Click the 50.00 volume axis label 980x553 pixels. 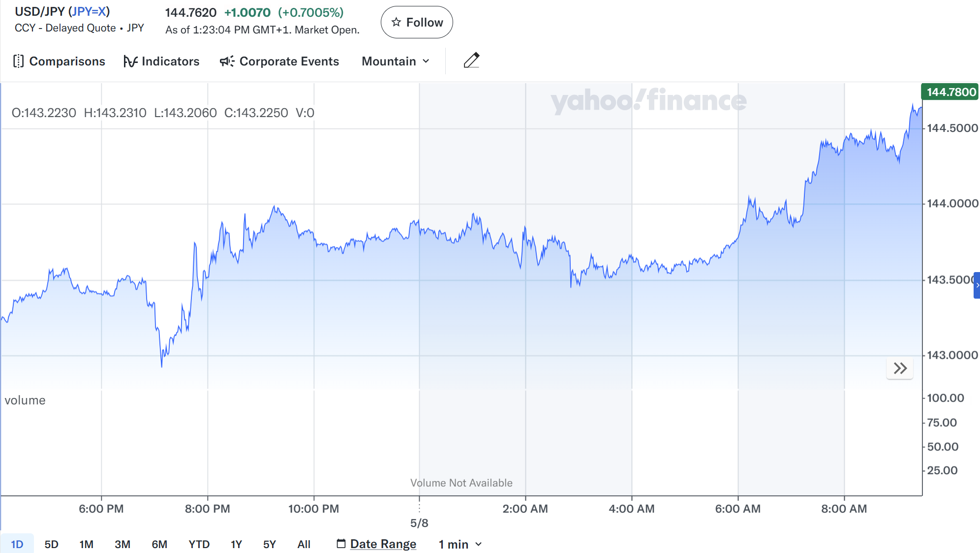pos(943,446)
